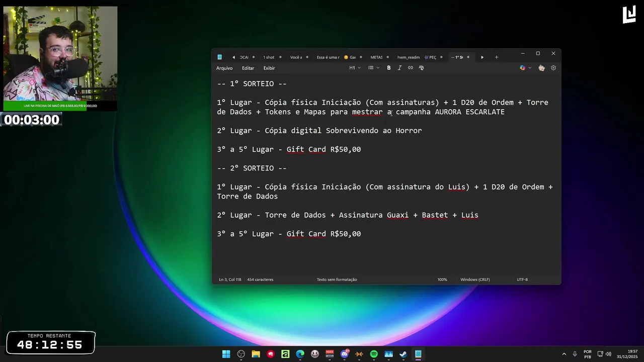Screen dimensions: 644x362
Task: Click the TEMPO RESTANTE countdown widget
Action: [x=51, y=342]
